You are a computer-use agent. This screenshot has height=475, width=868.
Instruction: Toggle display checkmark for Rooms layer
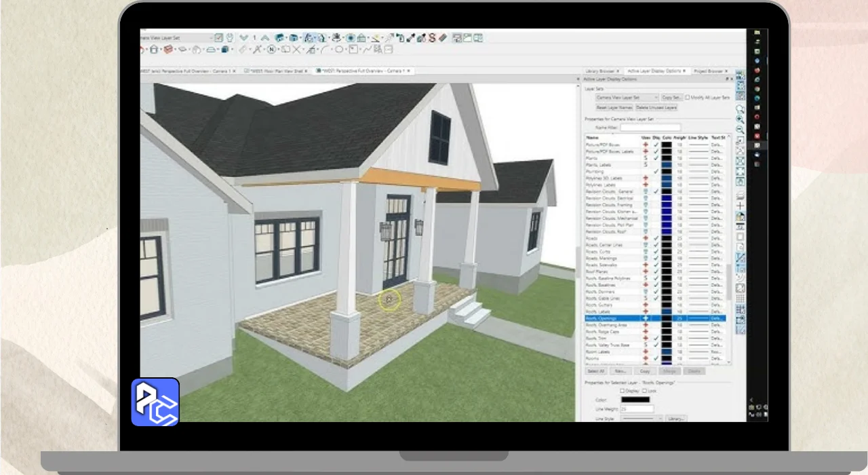point(656,358)
